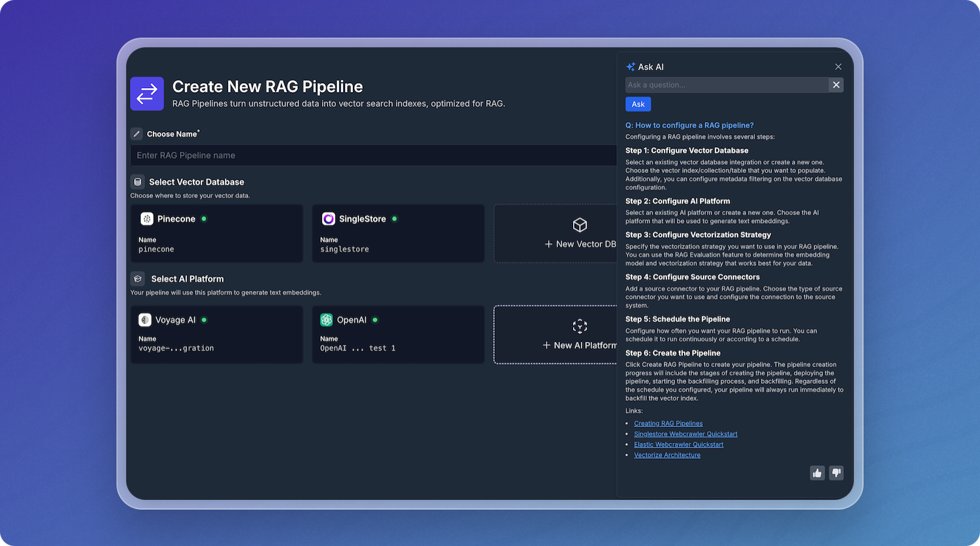Viewport: 980px width, 546px height.
Task: Click the 'Step 3: Configure Vectorization Strategy' heading
Action: tap(699, 235)
